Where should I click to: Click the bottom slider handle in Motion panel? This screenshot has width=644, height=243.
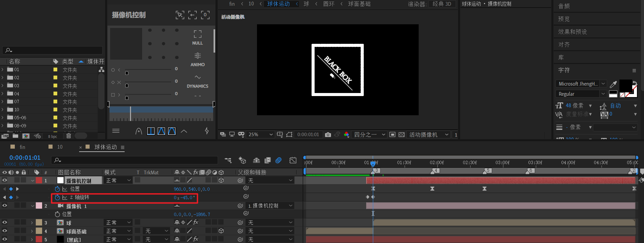pos(127,98)
